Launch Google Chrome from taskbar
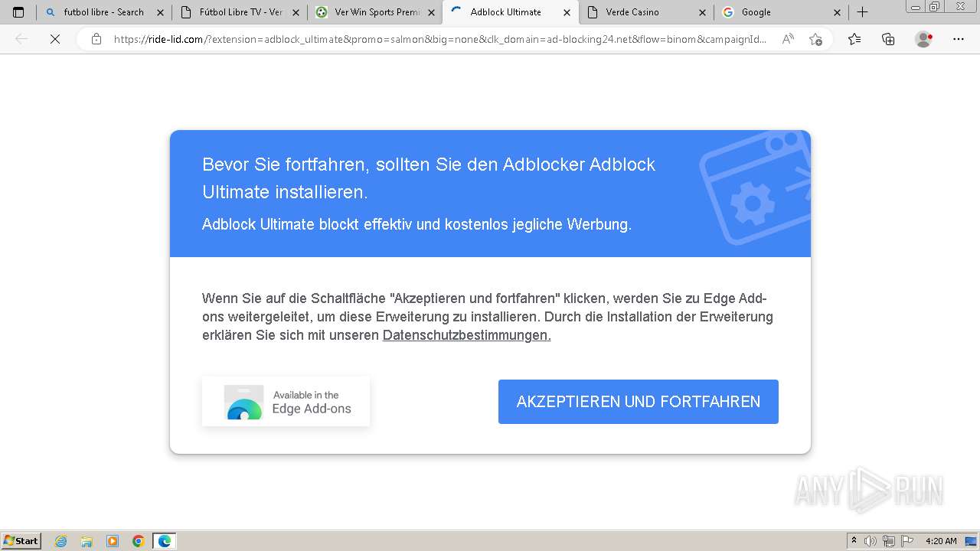This screenshot has width=980, height=551. click(x=139, y=541)
